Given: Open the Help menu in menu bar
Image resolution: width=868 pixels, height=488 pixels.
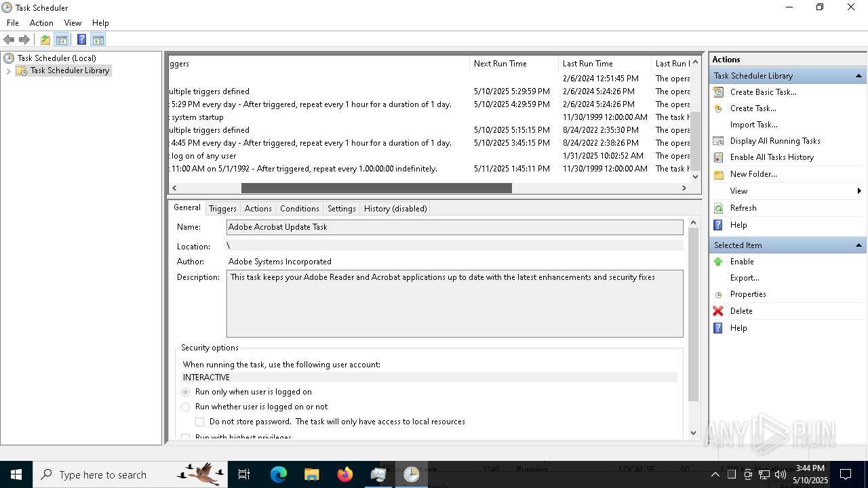Looking at the screenshot, I should pos(100,23).
